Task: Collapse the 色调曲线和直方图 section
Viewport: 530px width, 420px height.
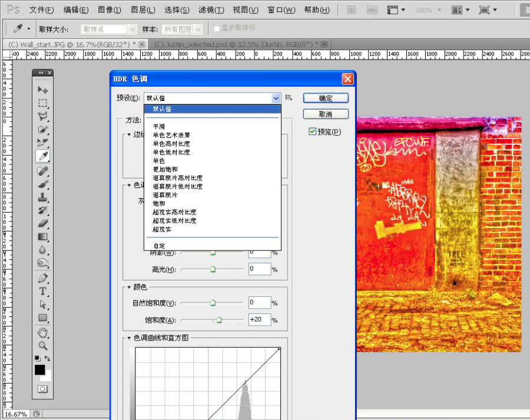Action: coord(129,338)
